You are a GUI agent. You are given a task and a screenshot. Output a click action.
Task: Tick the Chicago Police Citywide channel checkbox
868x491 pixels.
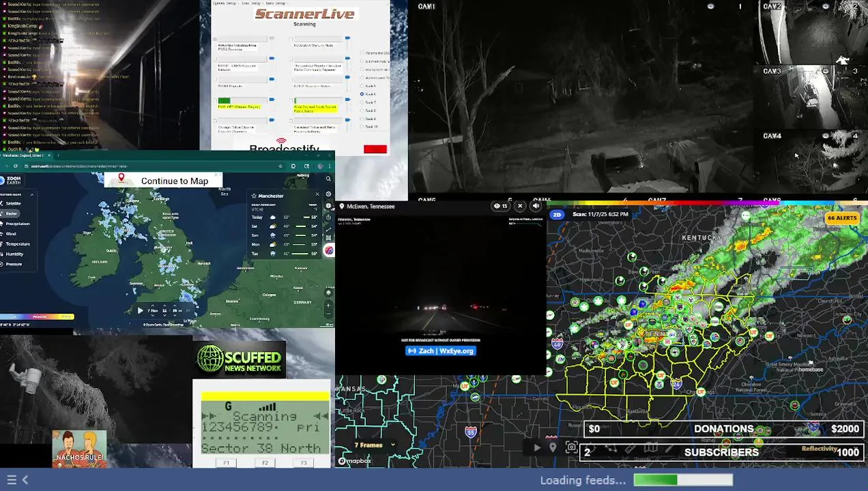pyautogui.click(x=214, y=121)
